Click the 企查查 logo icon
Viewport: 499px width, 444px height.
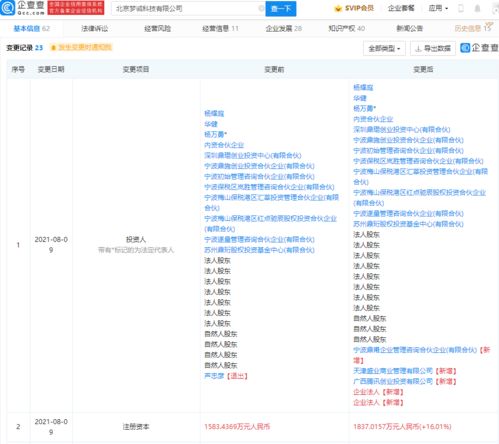point(7,8)
